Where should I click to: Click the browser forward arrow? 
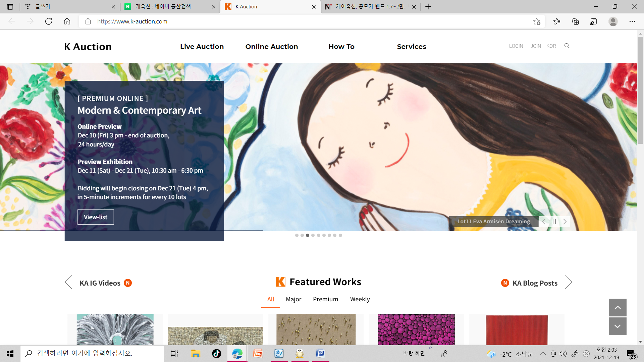30,21
